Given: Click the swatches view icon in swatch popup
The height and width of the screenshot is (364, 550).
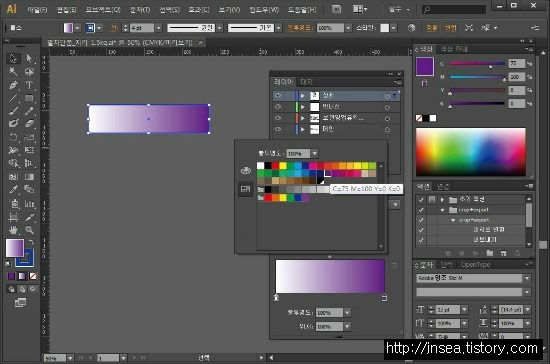Looking at the screenshot, I should coord(246,189).
